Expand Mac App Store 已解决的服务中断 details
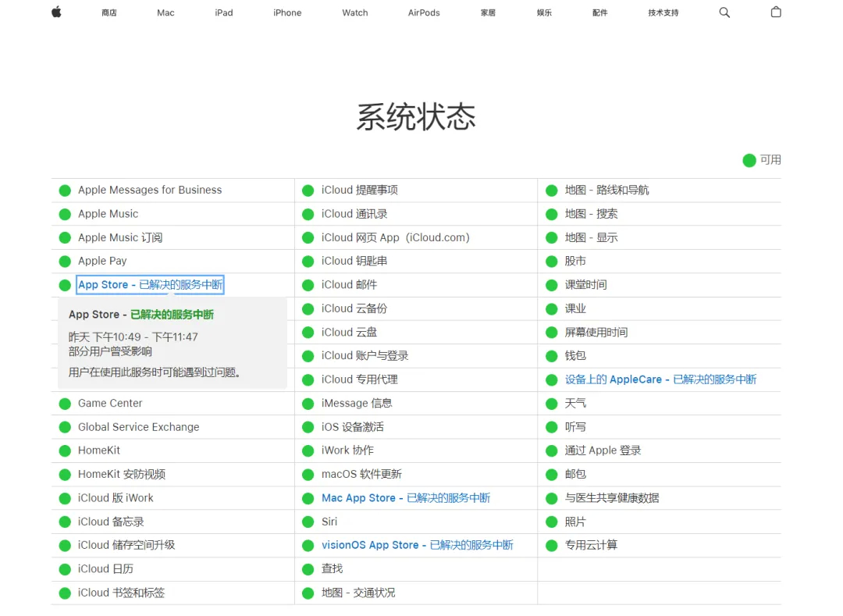The width and height of the screenshot is (843, 616). coord(406,498)
